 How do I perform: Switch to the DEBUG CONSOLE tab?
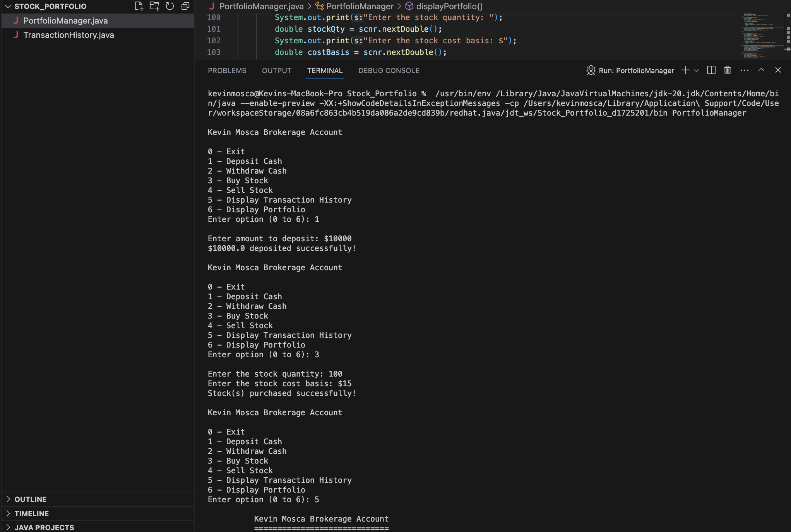pos(389,70)
